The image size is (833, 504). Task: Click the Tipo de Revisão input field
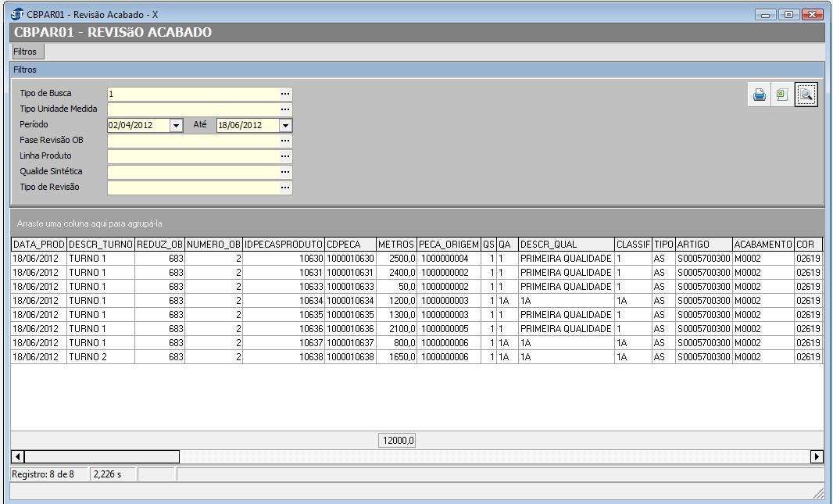tap(193, 188)
